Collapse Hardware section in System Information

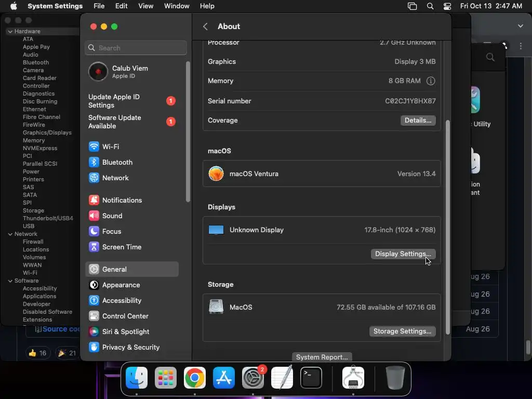click(10, 31)
